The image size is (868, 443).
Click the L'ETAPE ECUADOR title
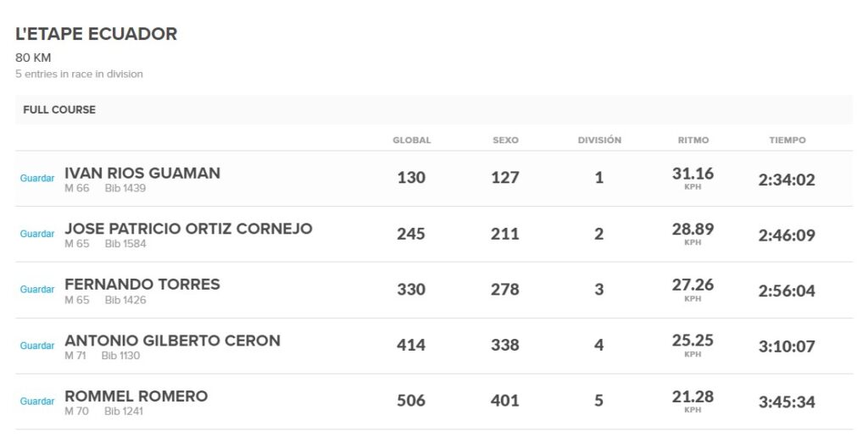pos(97,34)
